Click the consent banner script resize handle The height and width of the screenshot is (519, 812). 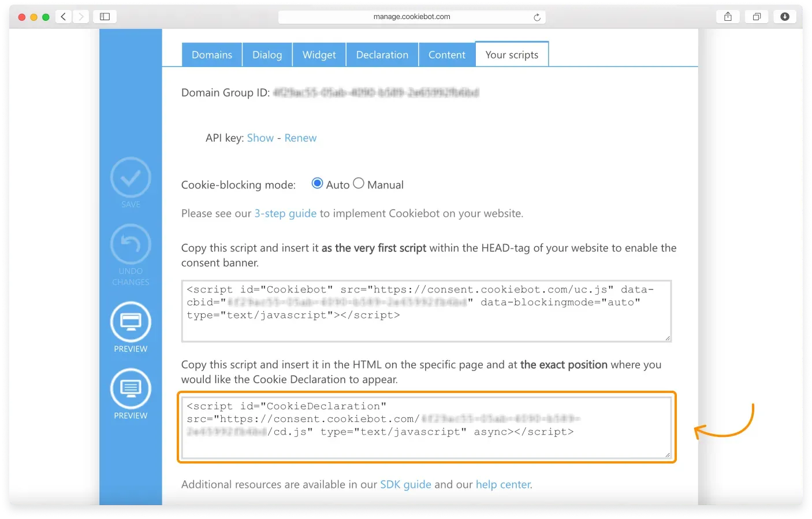click(x=668, y=338)
